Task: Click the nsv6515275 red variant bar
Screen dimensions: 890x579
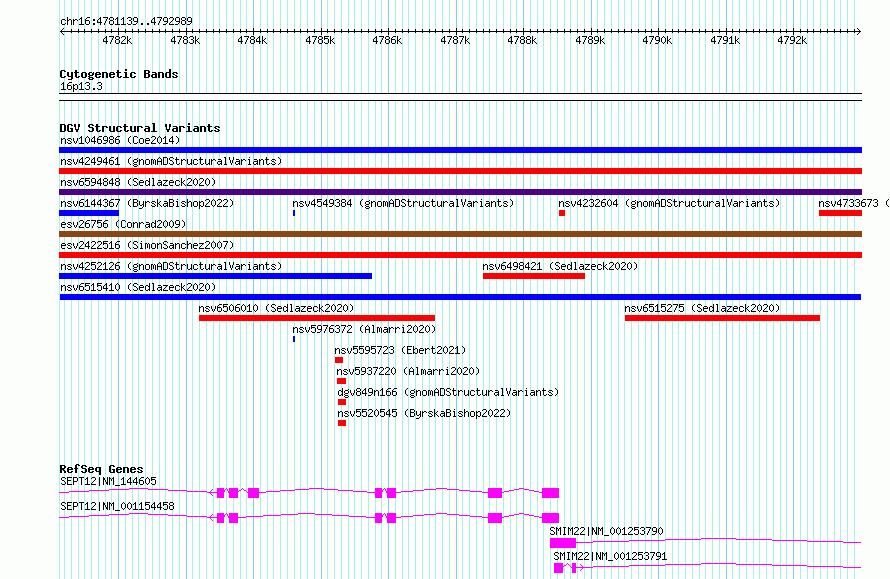Action: [722, 318]
